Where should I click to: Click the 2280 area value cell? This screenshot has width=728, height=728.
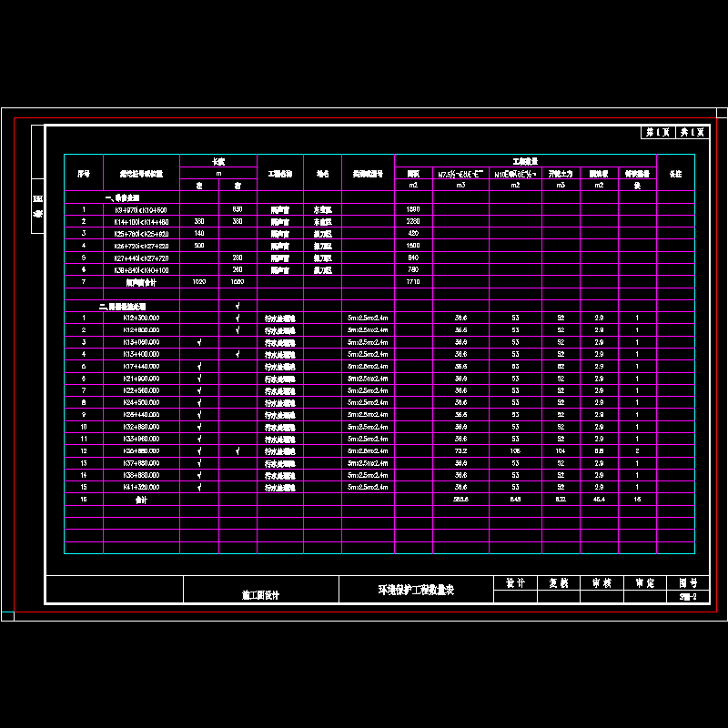point(412,221)
